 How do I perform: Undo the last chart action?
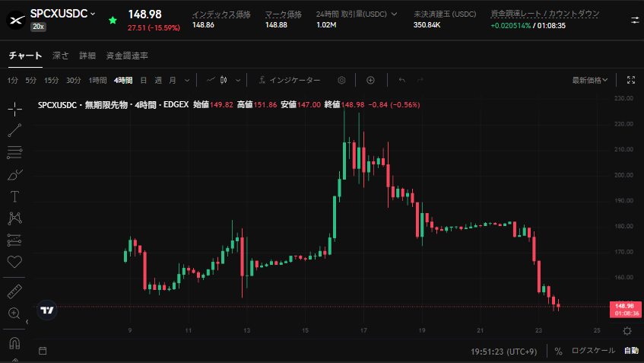point(401,80)
